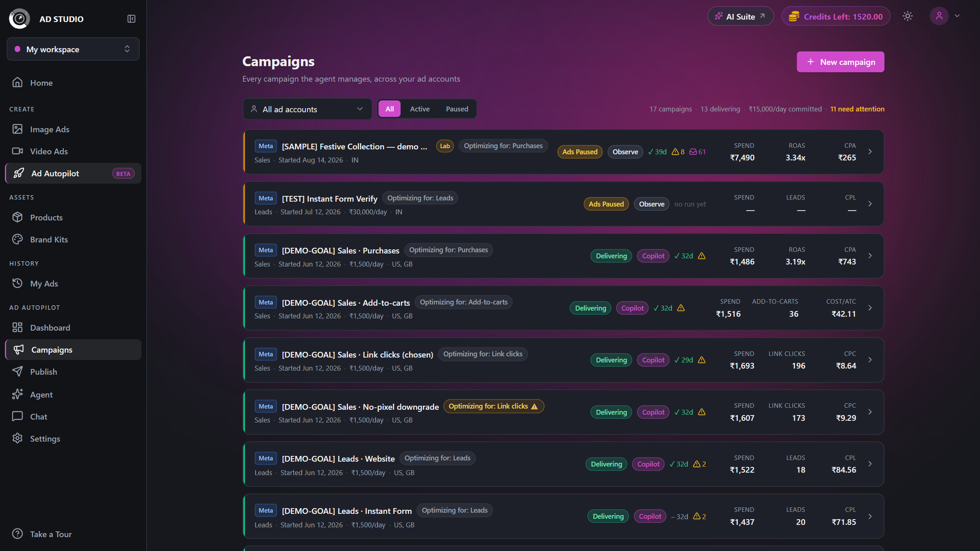Open Brand Kits palette item

pos(73,239)
